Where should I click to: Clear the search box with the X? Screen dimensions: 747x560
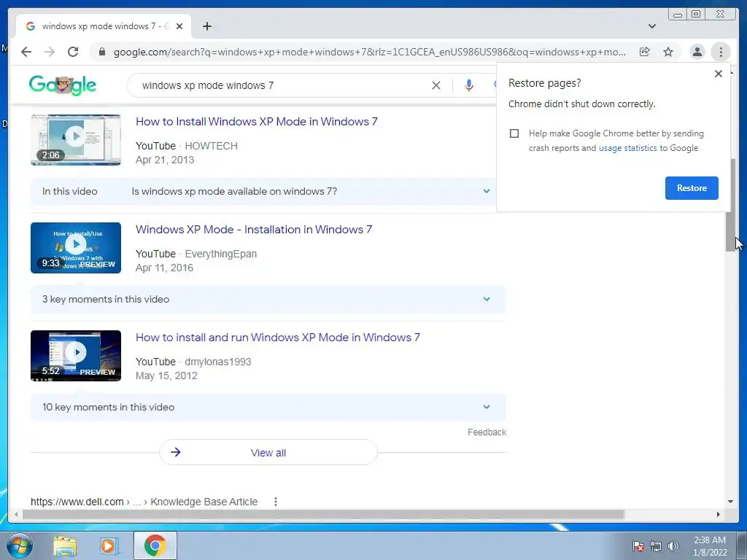436,85
